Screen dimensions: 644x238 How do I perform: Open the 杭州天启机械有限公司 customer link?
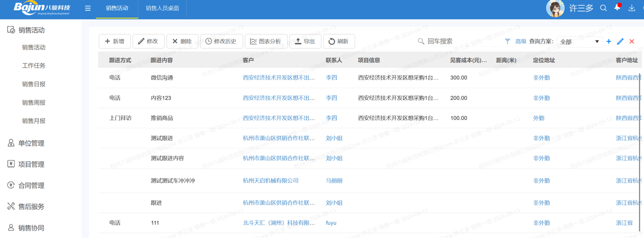point(271,181)
